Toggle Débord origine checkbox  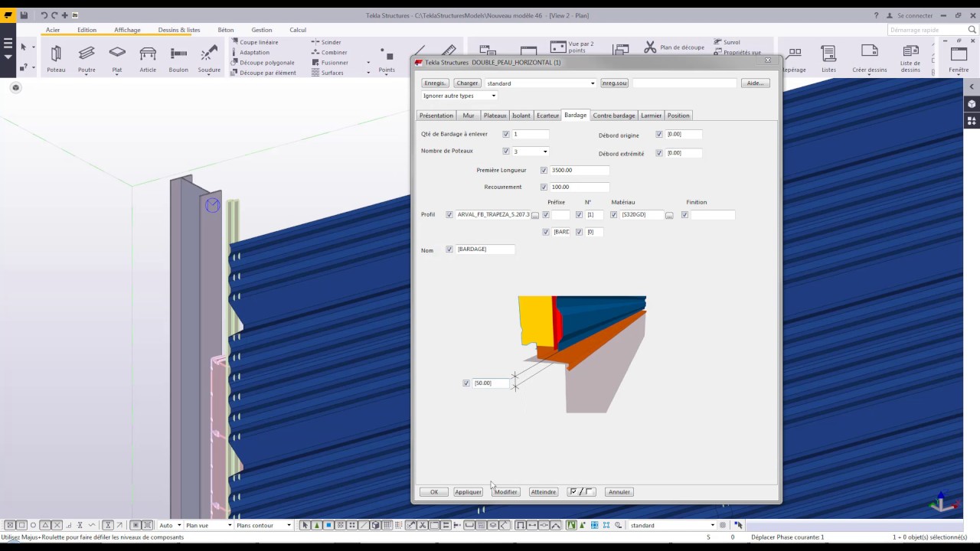point(659,134)
